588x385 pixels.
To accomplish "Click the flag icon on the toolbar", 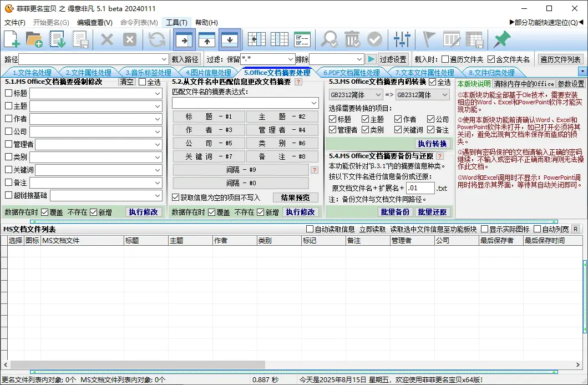I will (427, 39).
